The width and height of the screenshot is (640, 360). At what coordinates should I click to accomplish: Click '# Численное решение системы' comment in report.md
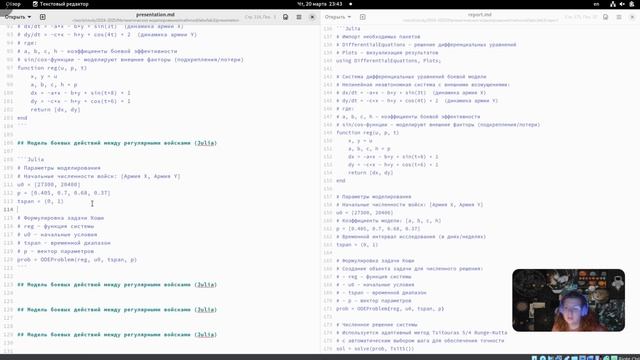(x=377, y=324)
